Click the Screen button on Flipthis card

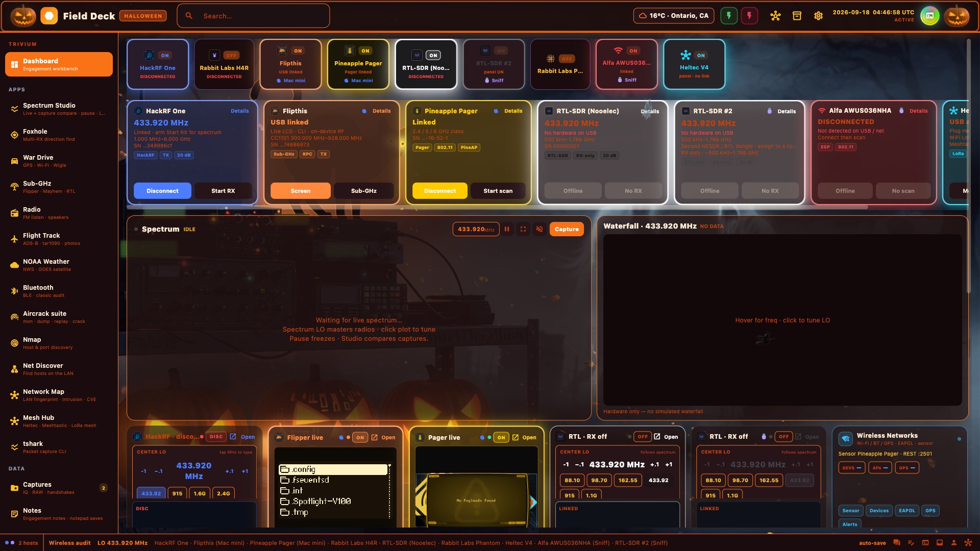(x=301, y=191)
